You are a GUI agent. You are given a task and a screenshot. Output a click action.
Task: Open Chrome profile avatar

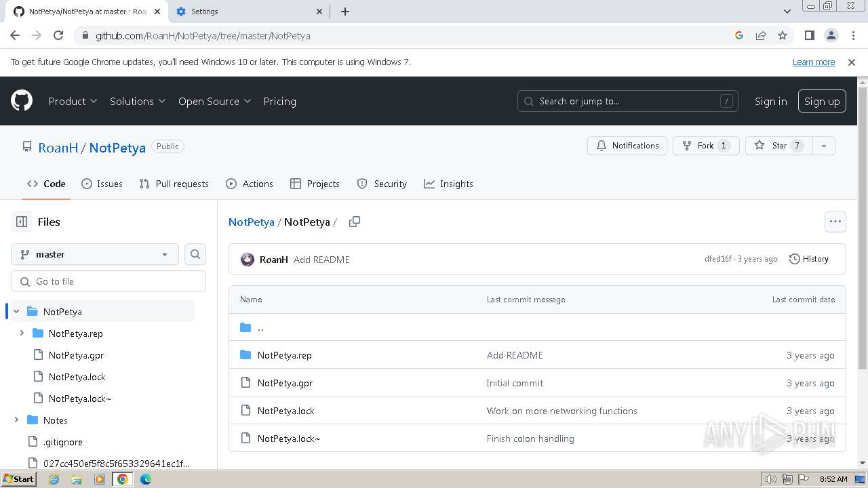831,35
